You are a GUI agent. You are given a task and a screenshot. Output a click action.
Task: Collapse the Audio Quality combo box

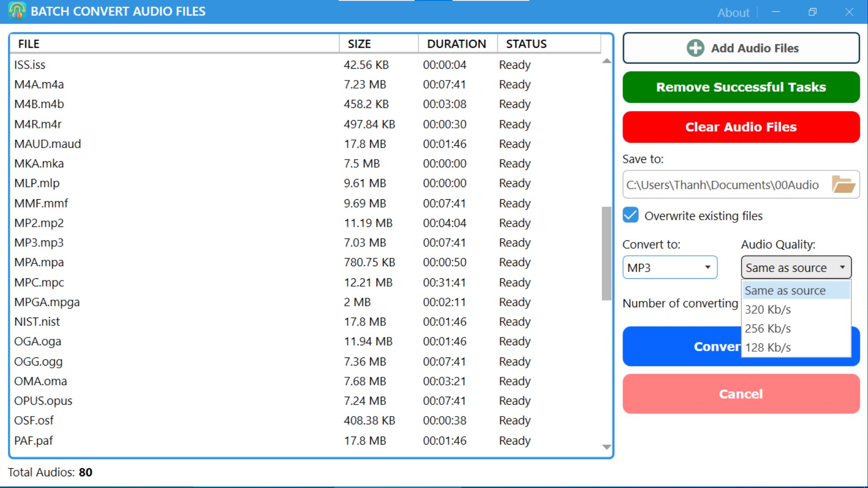(796, 267)
